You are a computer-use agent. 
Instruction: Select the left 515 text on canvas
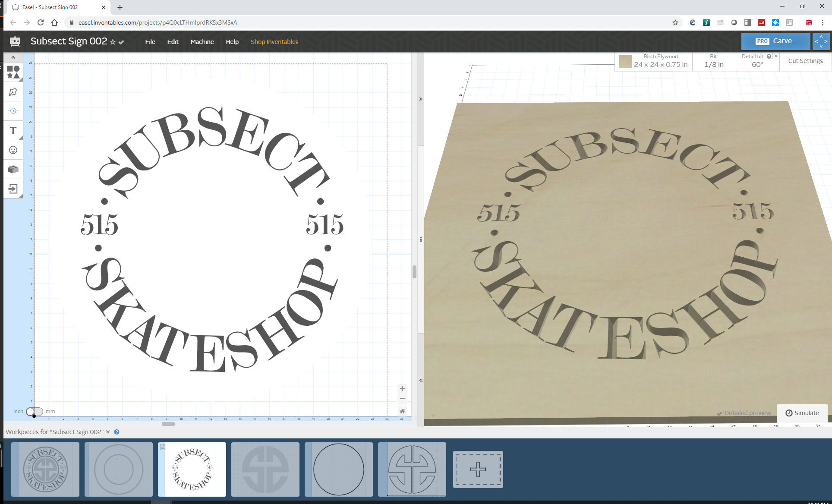[99, 224]
